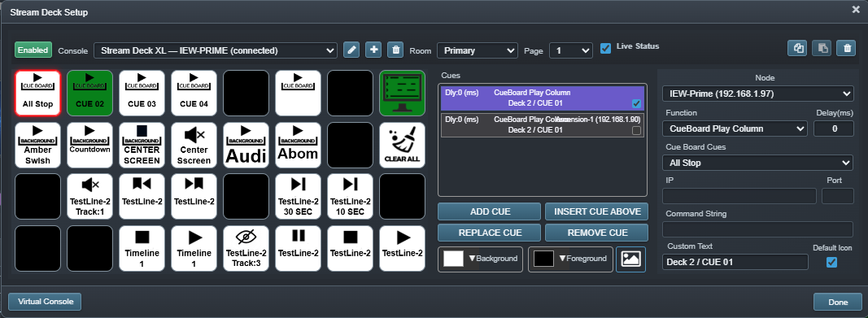
Task: Open the Cue Board Cues dropdown
Action: [x=758, y=163]
